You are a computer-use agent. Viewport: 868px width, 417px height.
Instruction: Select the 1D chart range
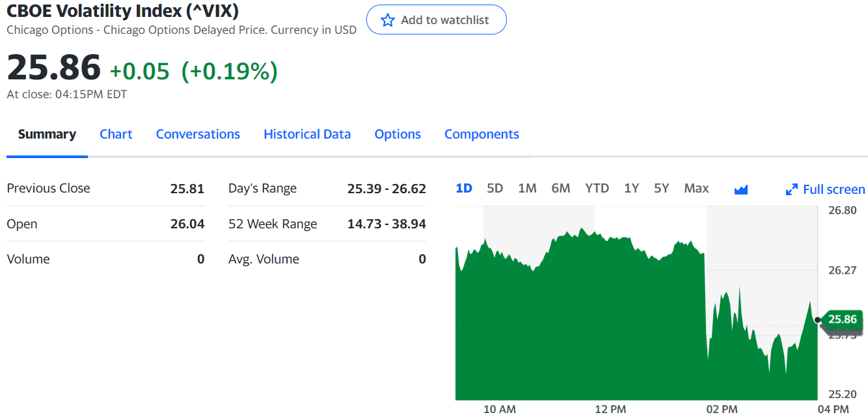click(464, 189)
